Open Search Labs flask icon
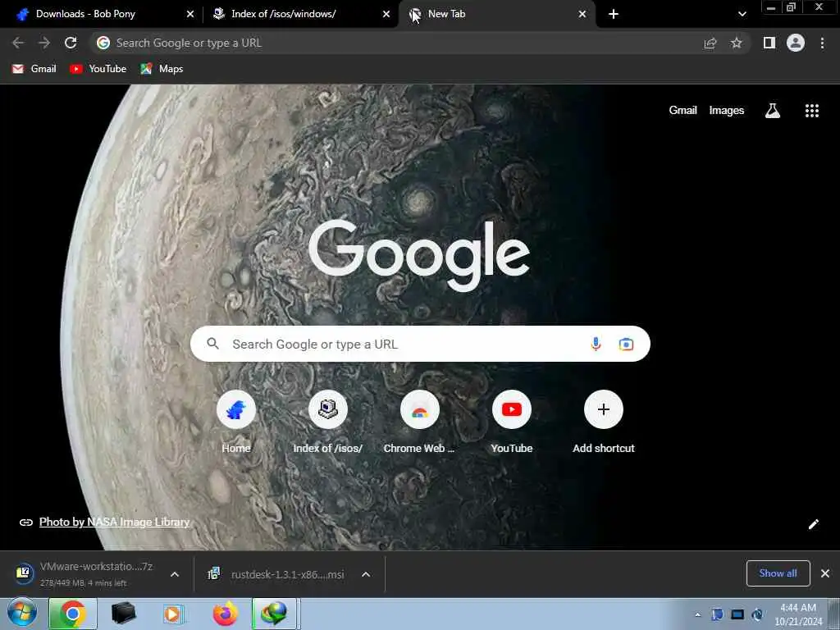 coord(773,111)
